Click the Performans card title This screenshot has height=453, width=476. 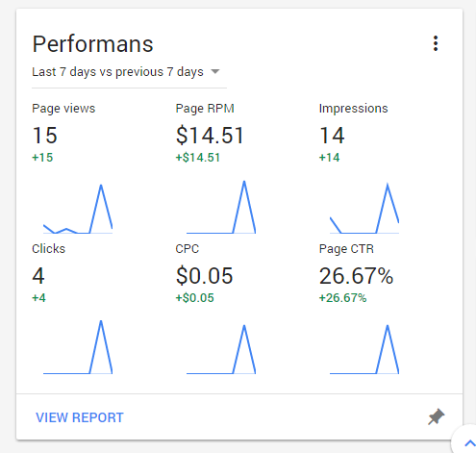coord(93,44)
